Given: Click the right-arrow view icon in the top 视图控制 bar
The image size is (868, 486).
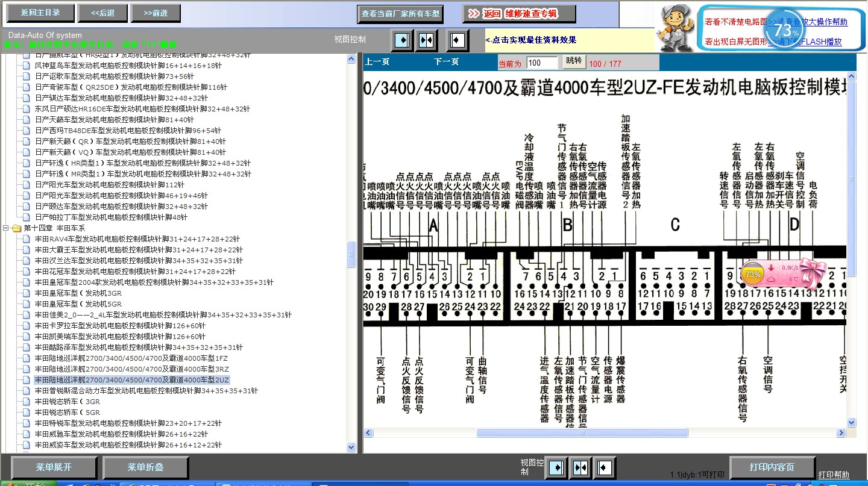Looking at the screenshot, I should click(401, 40).
